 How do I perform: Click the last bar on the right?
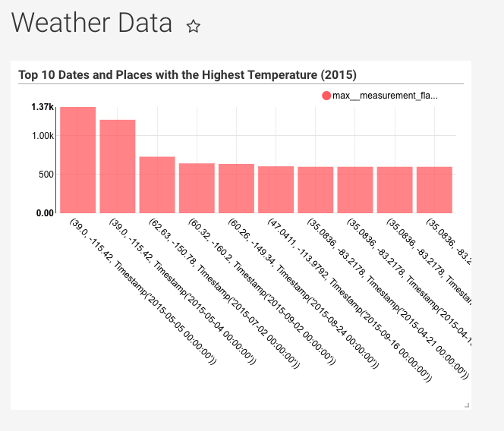(x=434, y=190)
